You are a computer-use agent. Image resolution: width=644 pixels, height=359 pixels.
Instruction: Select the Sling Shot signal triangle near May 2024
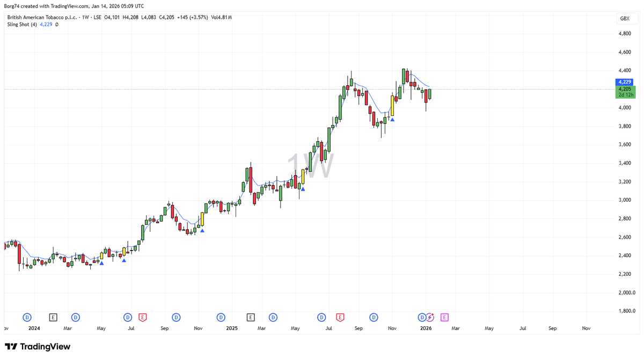(101, 262)
